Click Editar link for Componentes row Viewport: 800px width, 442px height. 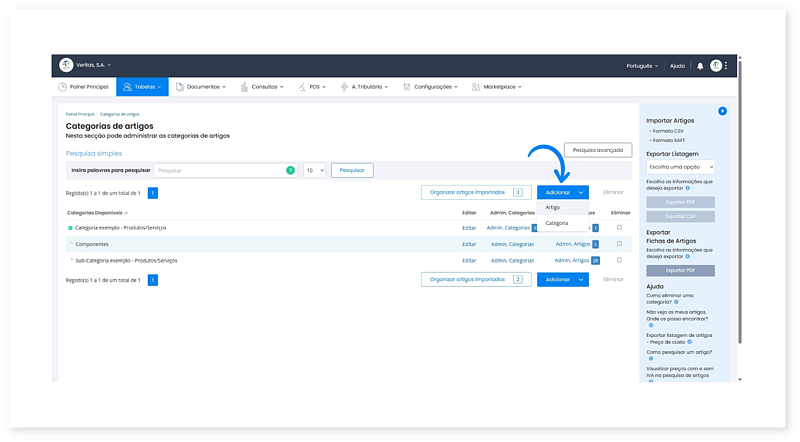[469, 244]
